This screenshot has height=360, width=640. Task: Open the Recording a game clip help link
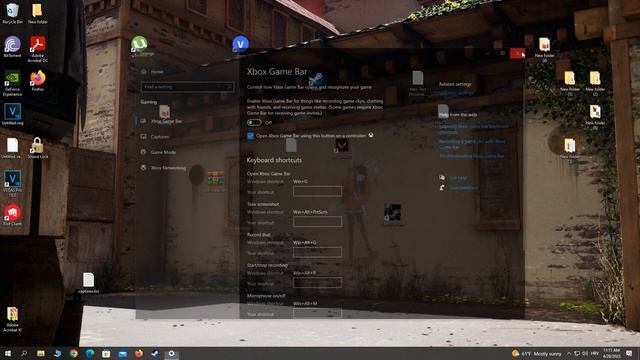[472, 144]
